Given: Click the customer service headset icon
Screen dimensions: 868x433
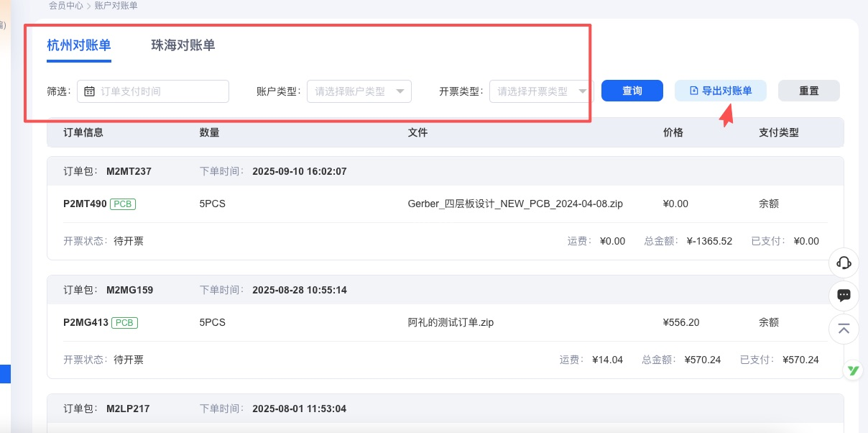Looking at the screenshot, I should (844, 263).
